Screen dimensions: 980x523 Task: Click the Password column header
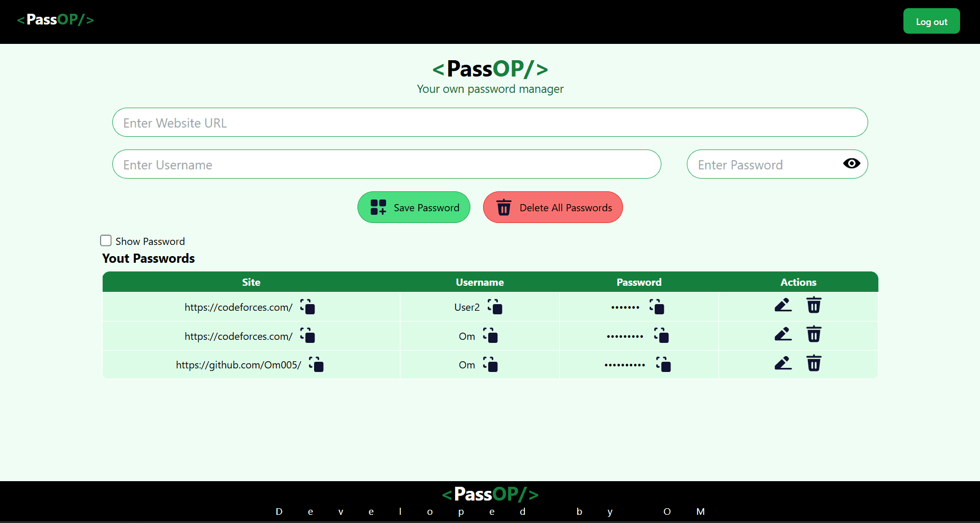pyautogui.click(x=638, y=282)
